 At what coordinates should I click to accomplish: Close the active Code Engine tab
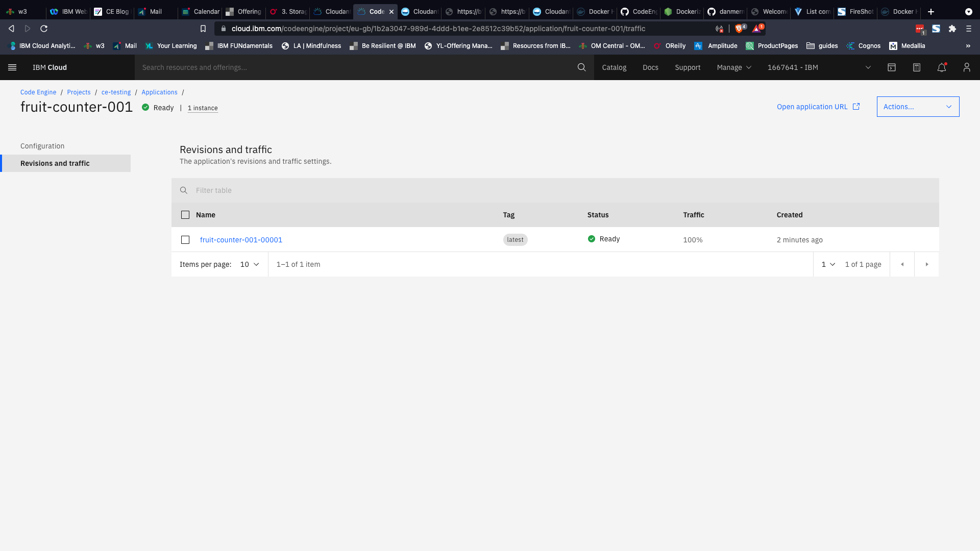click(391, 11)
